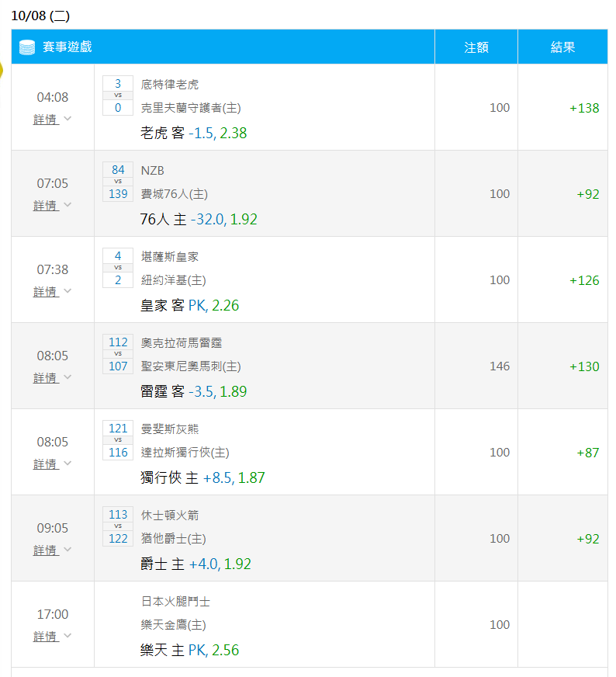The image size is (616, 677).
Task: Click the +138 result value
Action: point(584,108)
